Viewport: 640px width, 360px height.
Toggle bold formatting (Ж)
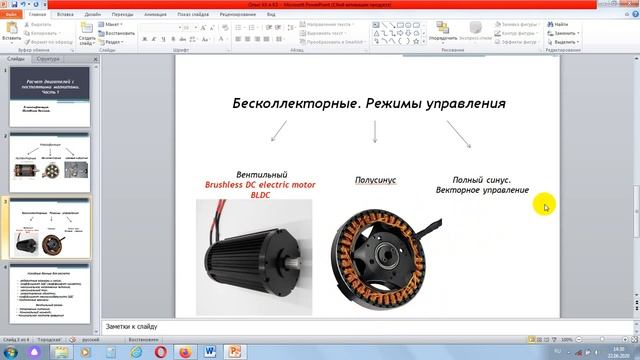pos(144,39)
